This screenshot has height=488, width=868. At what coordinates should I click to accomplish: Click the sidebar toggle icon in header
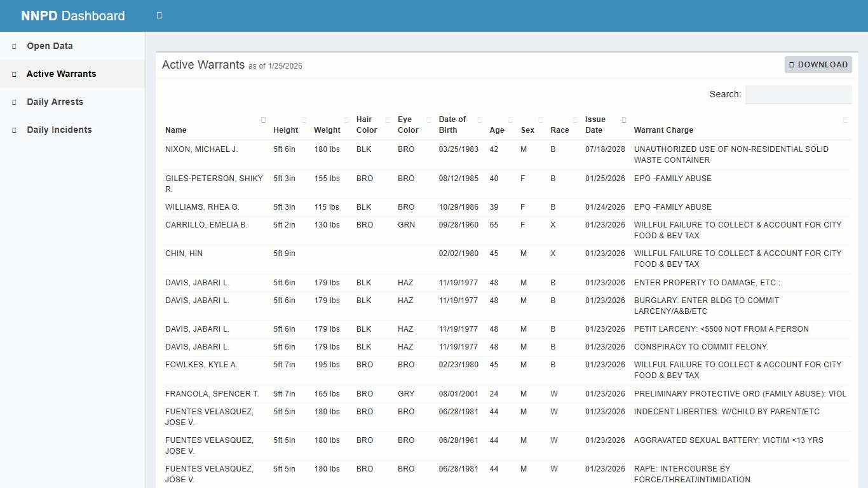point(158,15)
